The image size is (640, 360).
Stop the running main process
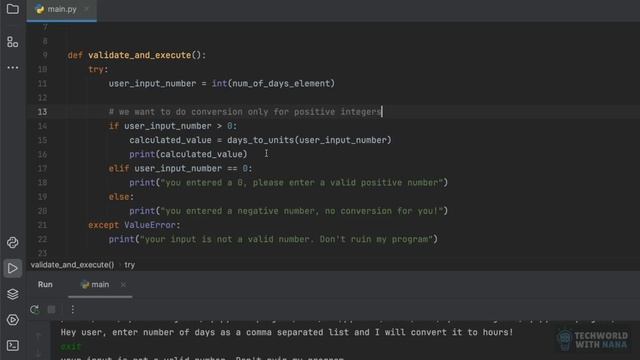coord(51,309)
